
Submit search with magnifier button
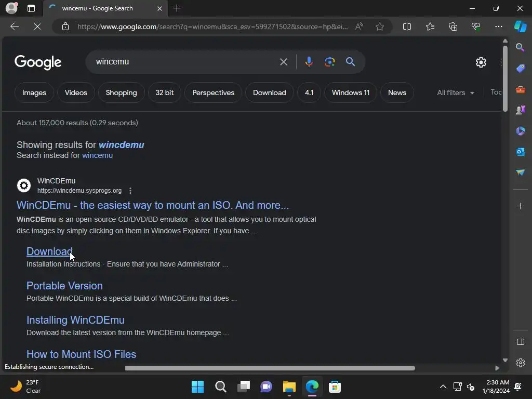pos(350,62)
